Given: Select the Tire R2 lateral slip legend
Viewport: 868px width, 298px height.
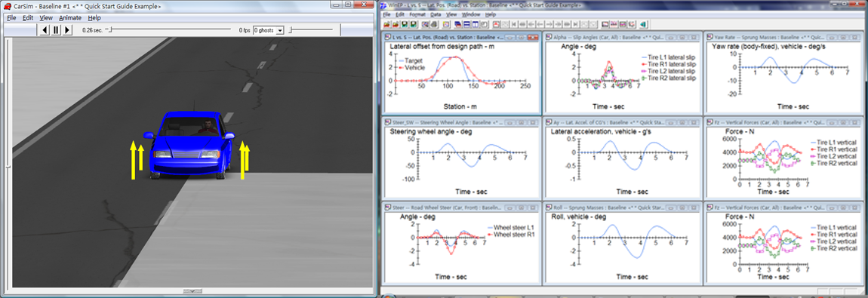Looking at the screenshot, I should [668, 78].
